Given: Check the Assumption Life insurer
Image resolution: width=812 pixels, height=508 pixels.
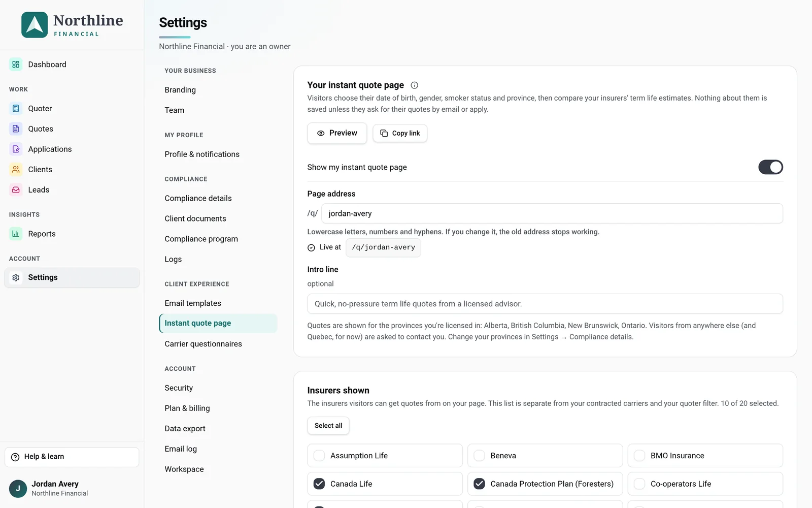Looking at the screenshot, I should pyautogui.click(x=319, y=456).
